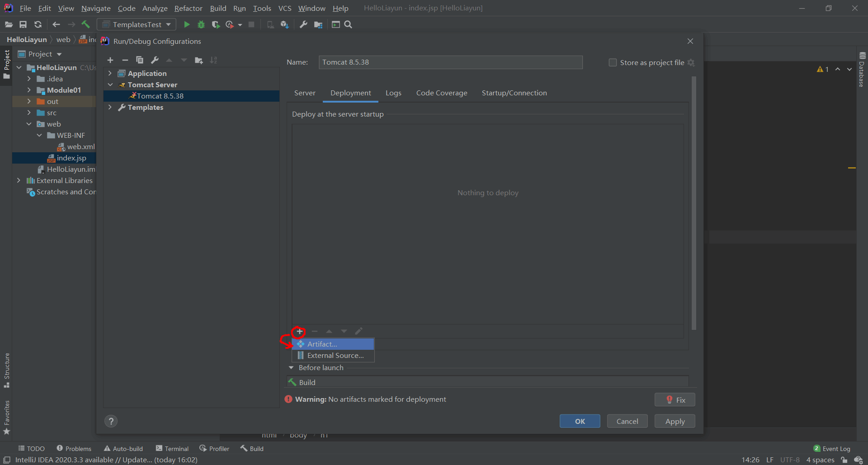
Task: Click the Run with Coverage icon
Action: tap(216, 24)
